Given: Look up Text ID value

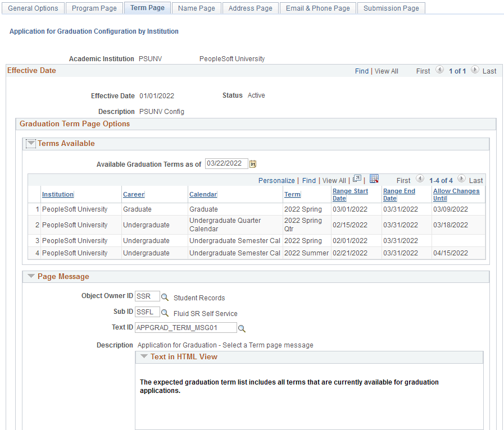Looking at the screenshot, I should coord(242,328).
